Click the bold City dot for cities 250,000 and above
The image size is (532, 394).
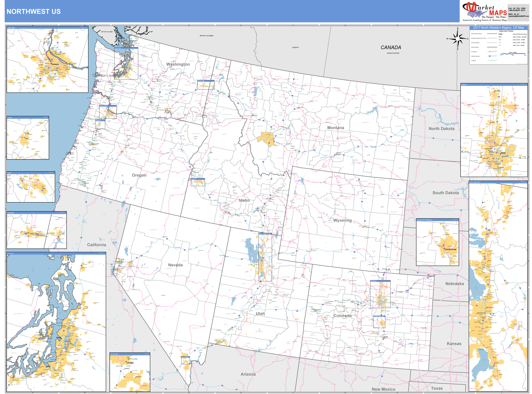(499, 34)
